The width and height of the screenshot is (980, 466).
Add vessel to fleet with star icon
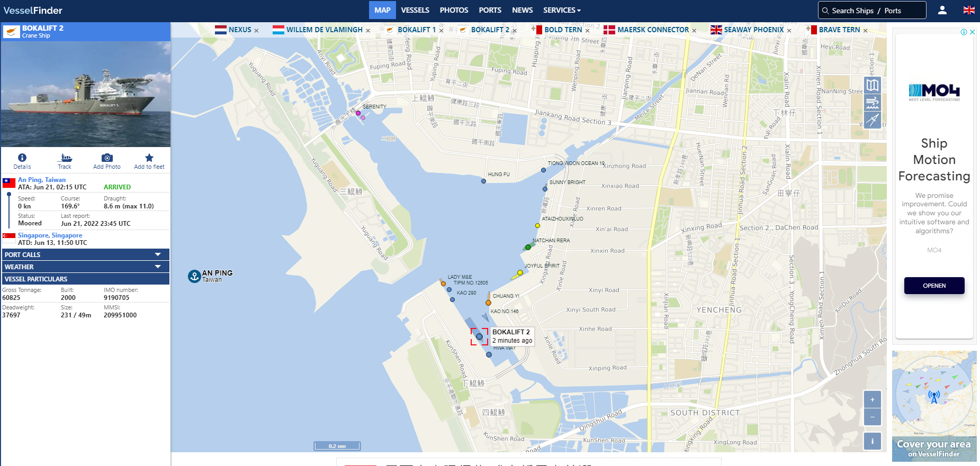coord(149,158)
